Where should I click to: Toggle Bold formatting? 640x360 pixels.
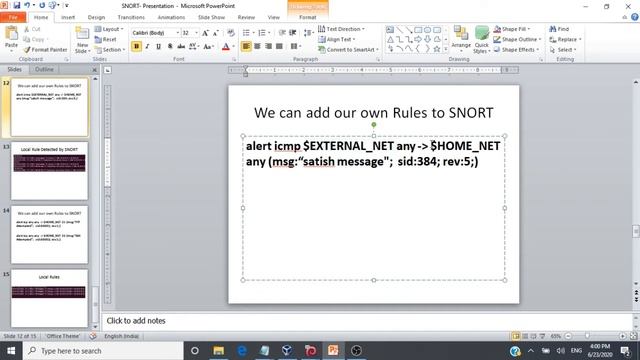(136, 46)
